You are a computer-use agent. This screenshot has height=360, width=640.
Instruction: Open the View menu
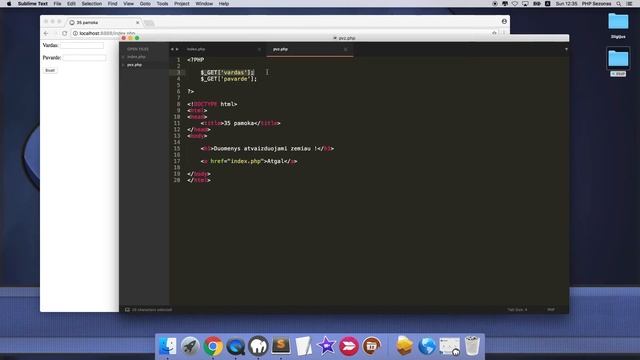click(x=129, y=4)
